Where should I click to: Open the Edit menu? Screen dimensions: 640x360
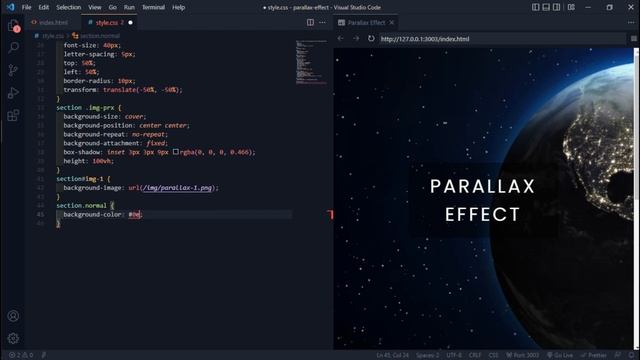[x=44, y=7]
